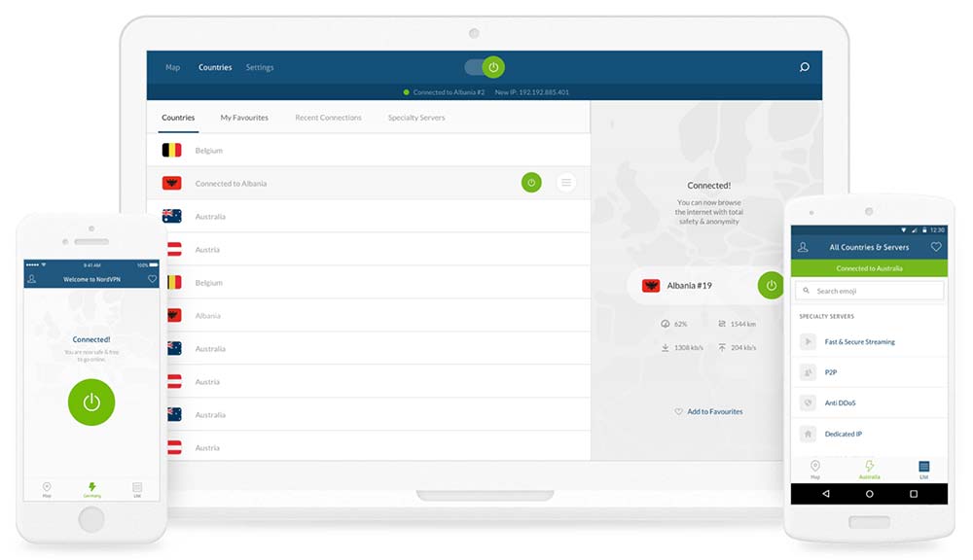This screenshot has height=560, width=973.
Task: Tap the List tab on the Android app
Action: click(924, 469)
